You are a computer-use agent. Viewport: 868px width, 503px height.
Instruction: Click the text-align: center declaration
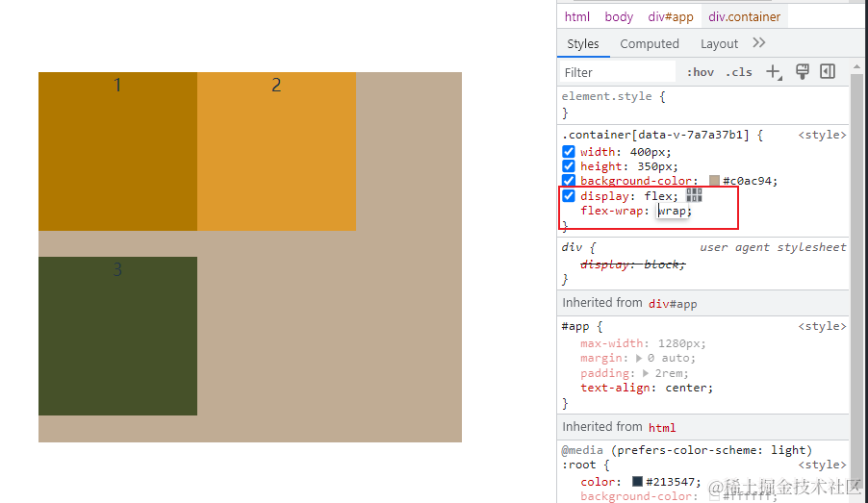(x=647, y=388)
